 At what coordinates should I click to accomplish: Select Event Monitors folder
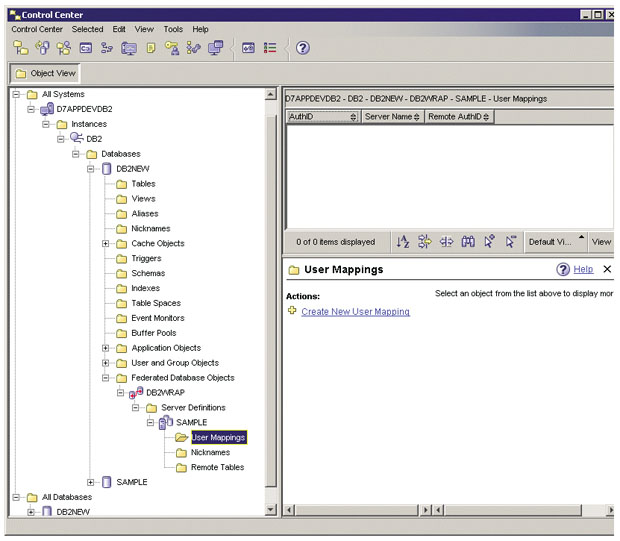point(158,318)
